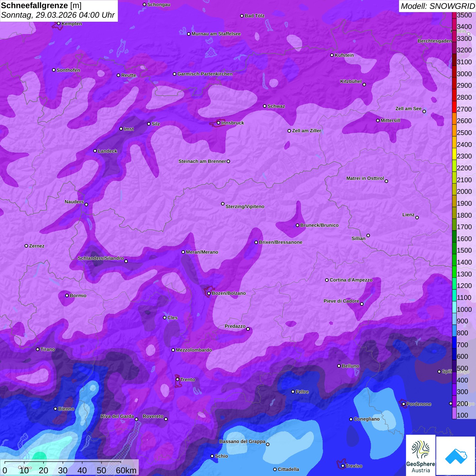This screenshot has width=476, height=476.
Task: Click the "Mittersill" label
Action: (390, 120)
